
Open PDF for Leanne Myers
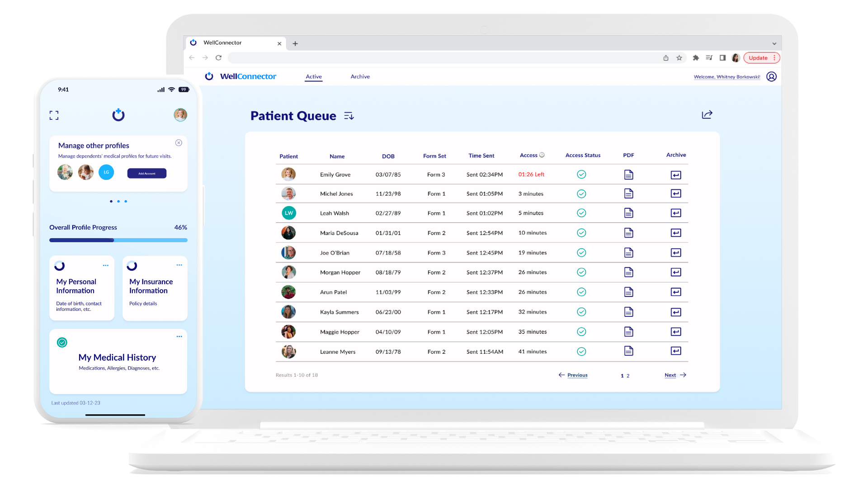click(628, 351)
